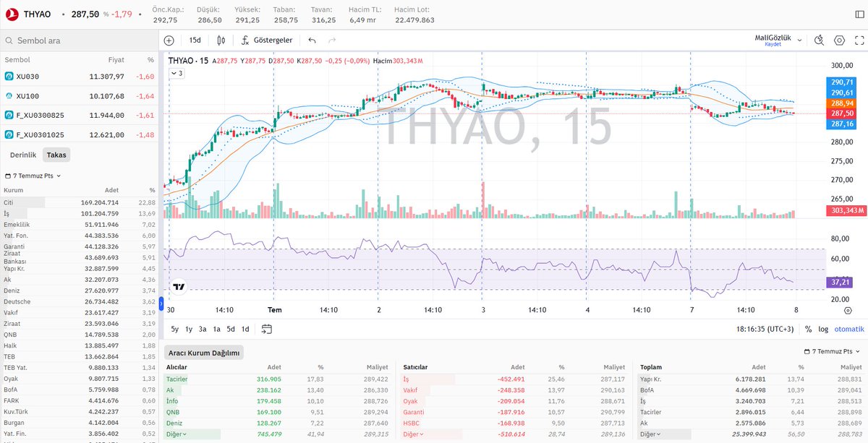Image resolution: width=868 pixels, height=443 pixels.
Task: Click the Maliyet header under Alıcılar
Action: [x=377, y=367]
